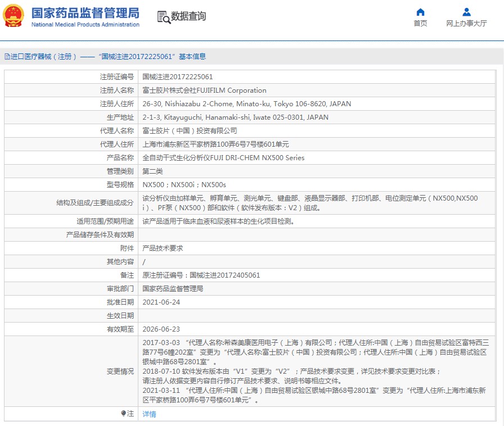Click the 注册人名称 row label
The height and width of the screenshot is (426, 504).
point(116,90)
